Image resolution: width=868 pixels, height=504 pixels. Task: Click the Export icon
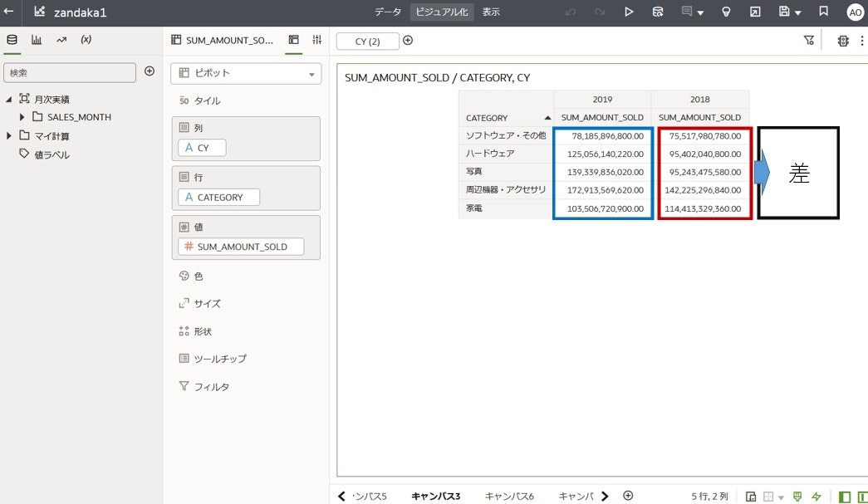(755, 12)
